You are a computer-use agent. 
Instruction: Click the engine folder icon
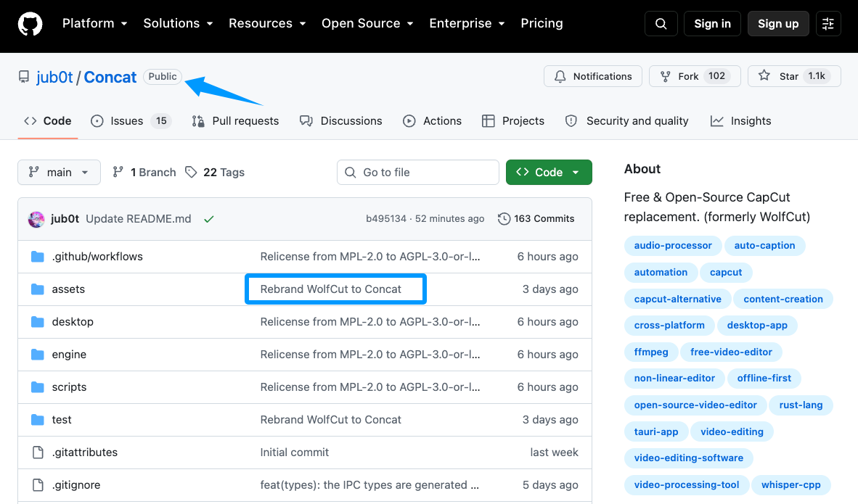[37, 355]
